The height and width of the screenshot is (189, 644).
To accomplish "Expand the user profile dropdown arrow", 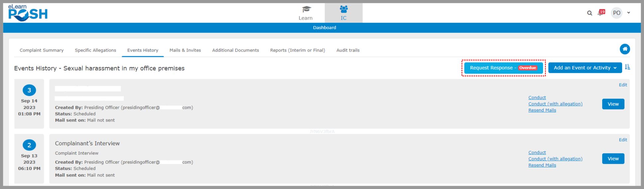I will tap(629, 13).
